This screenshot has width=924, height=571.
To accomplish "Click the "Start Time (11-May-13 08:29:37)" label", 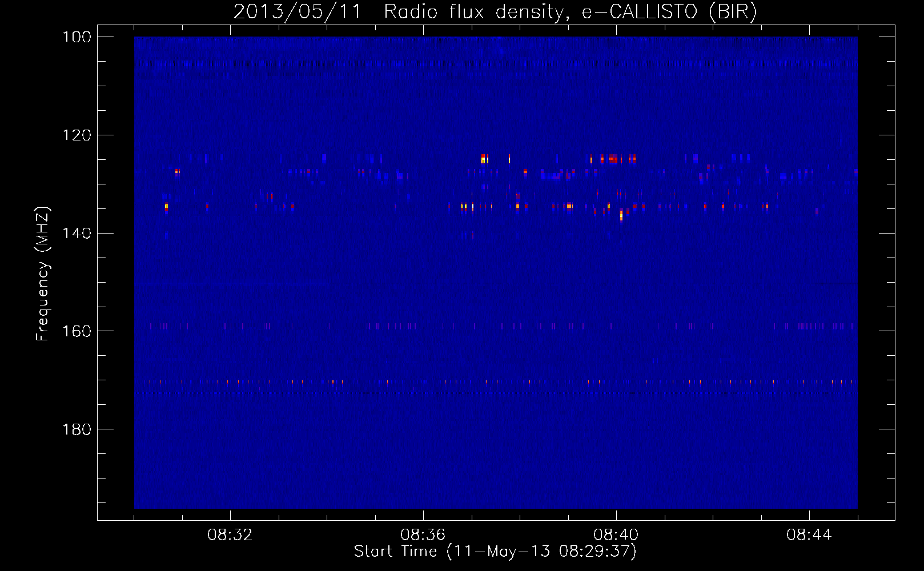I will click(x=495, y=552).
